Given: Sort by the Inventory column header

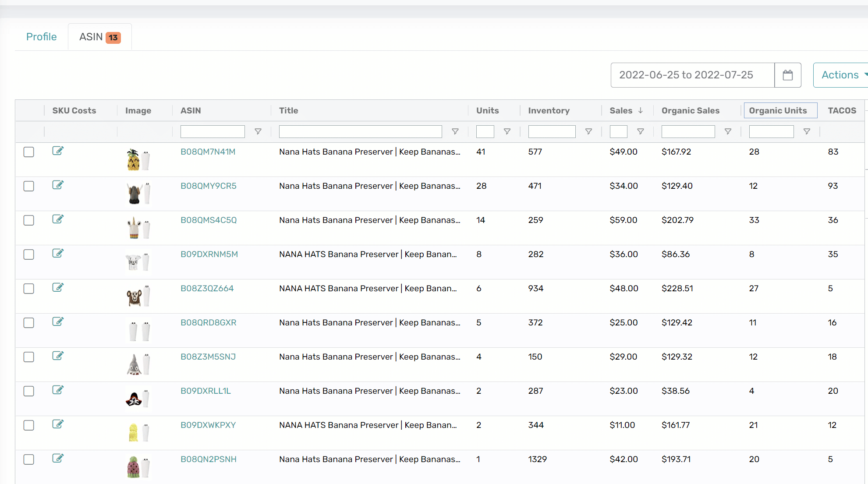Looking at the screenshot, I should pyautogui.click(x=549, y=110).
